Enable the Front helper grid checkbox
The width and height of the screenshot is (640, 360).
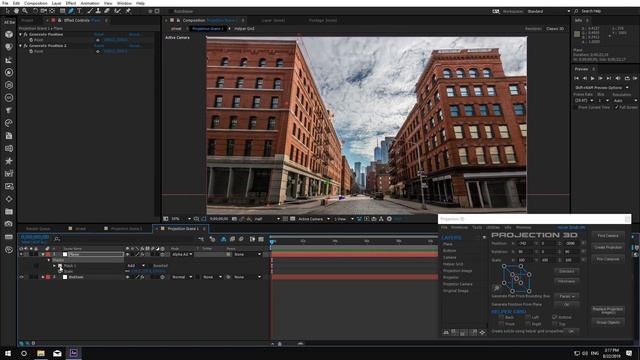[501, 324]
